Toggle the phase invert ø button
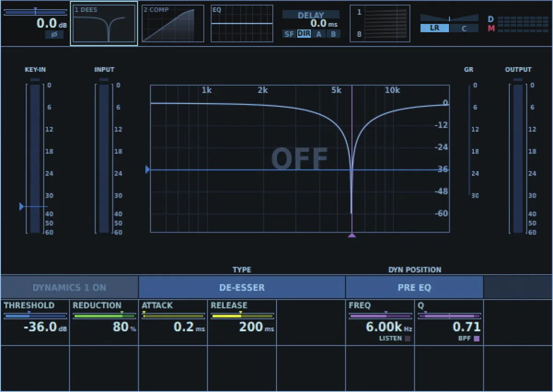 54,35
